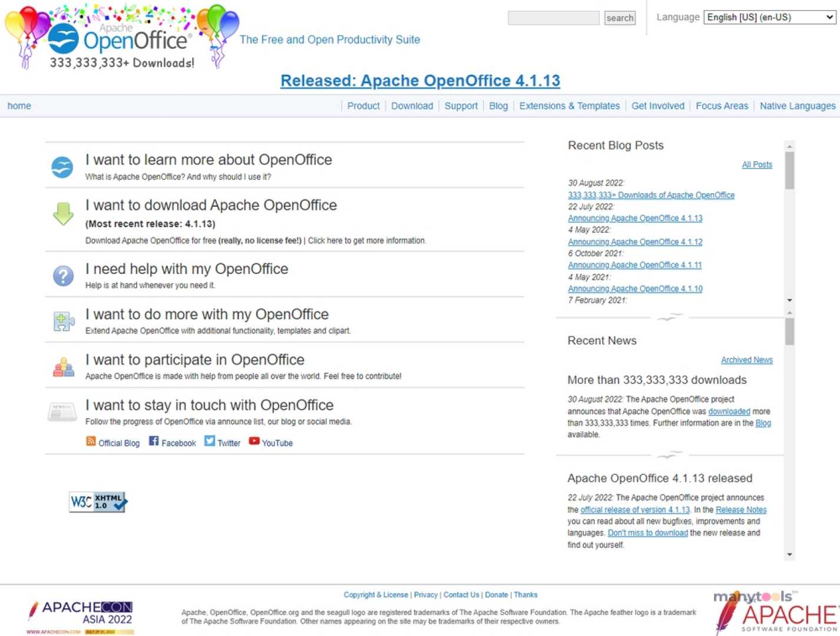Click the YouTube icon
The height and width of the screenshot is (636, 840).
tap(254, 441)
